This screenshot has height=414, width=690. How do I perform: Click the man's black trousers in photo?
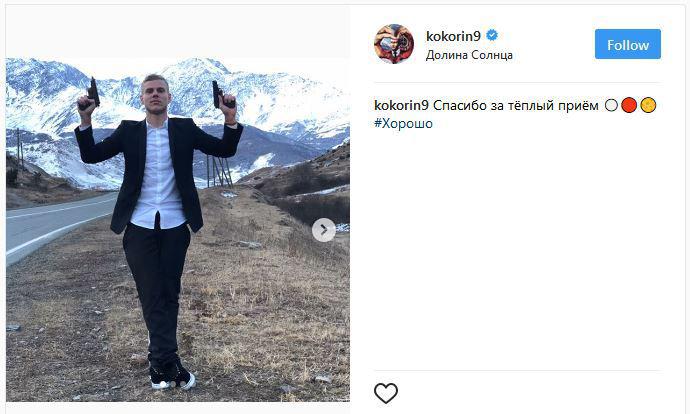[156, 290]
